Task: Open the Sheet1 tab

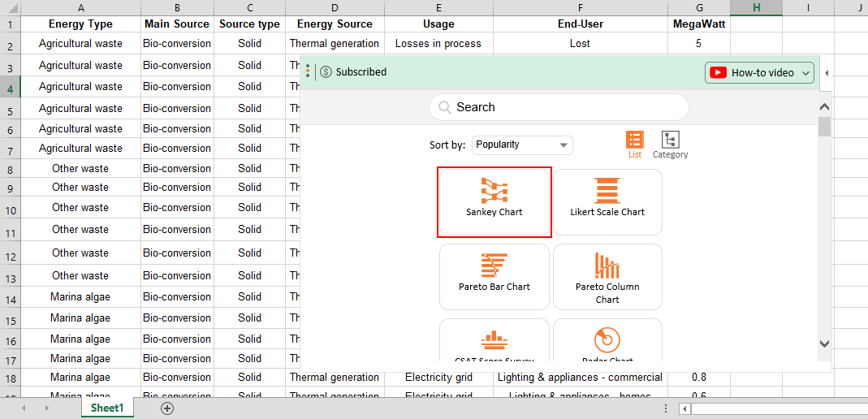Action: [108, 408]
